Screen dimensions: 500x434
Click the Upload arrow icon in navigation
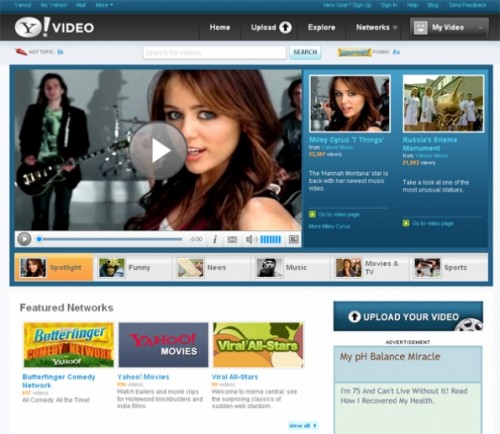(285, 27)
